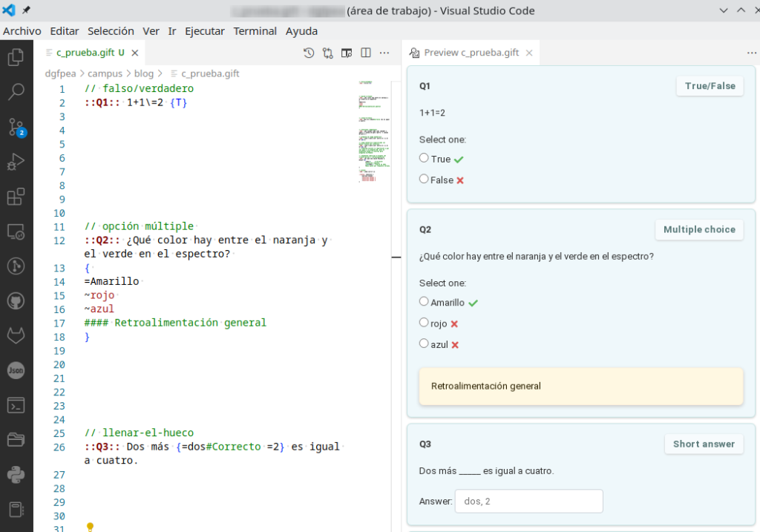Open Source Control view with 2 changes
This screenshot has height=532, width=760.
point(16,127)
